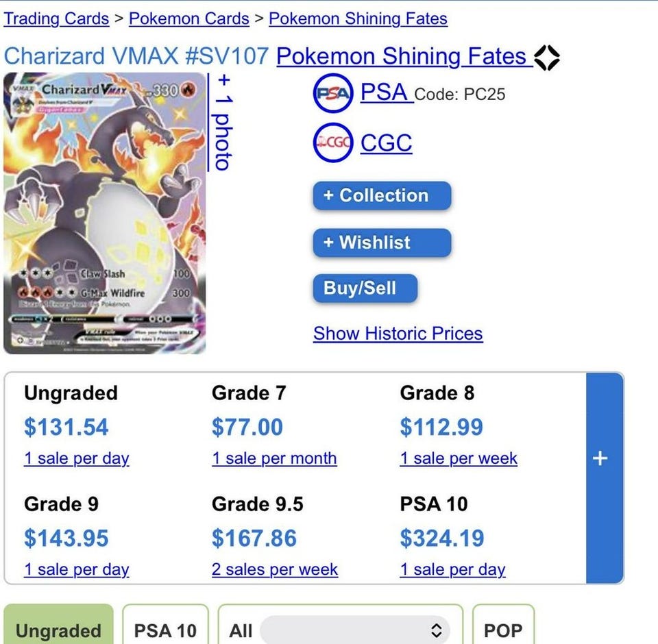The image size is (658, 644).
Task: Add card to Wishlist
Action: tap(382, 243)
